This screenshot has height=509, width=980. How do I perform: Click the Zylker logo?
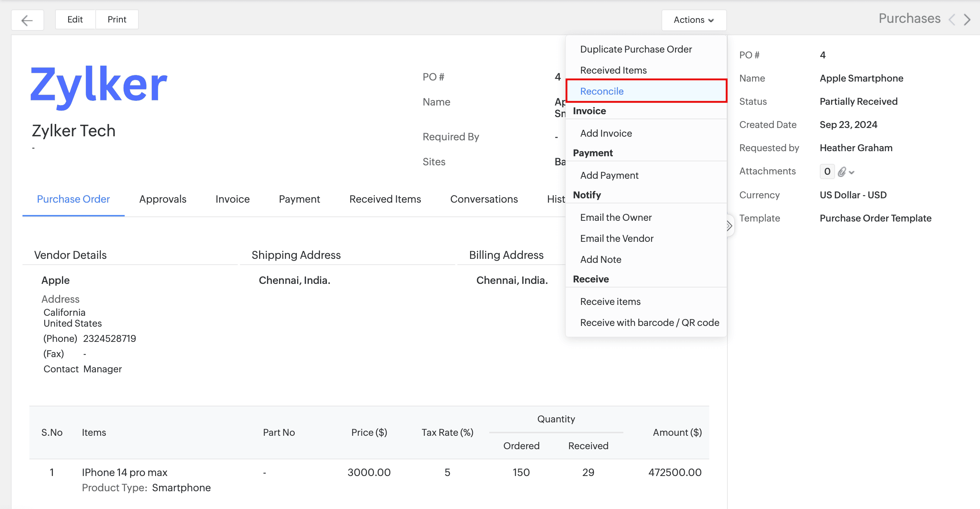click(99, 86)
